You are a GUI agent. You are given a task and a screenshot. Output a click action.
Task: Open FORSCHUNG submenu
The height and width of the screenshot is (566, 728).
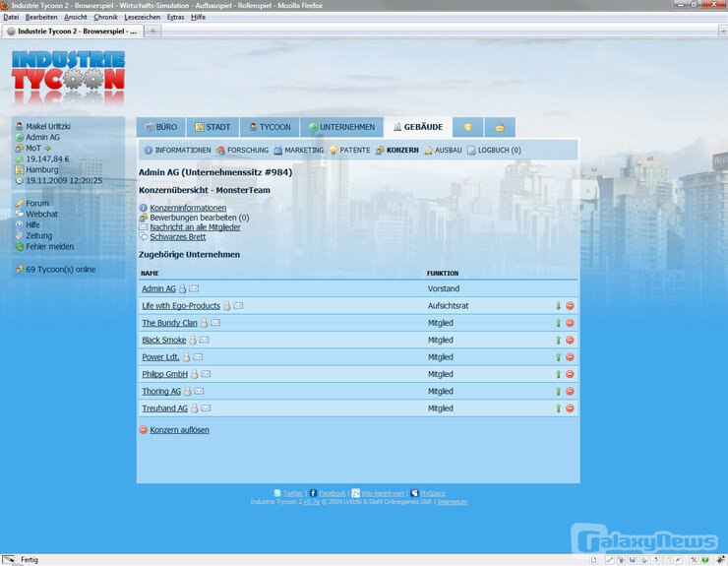click(242, 150)
